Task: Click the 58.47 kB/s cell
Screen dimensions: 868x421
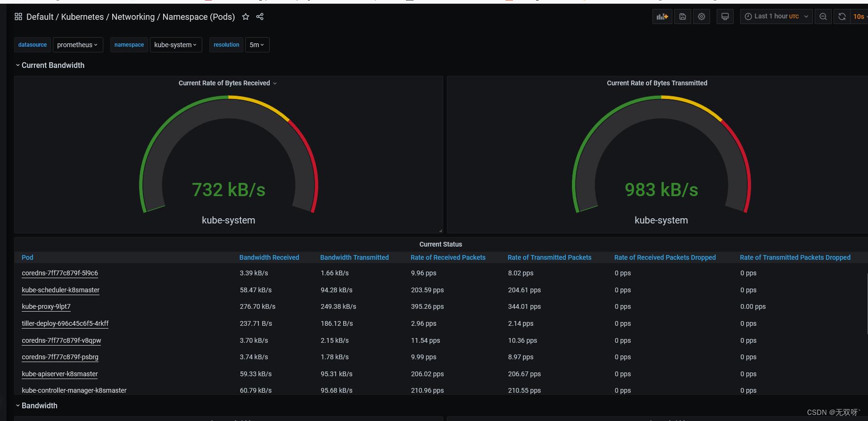Action: click(x=256, y=290)
